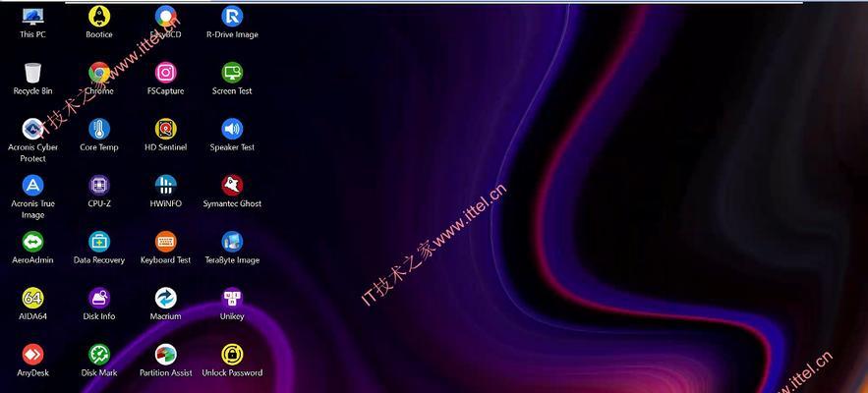Open the Data Recovery shortcut

[99, 242]
